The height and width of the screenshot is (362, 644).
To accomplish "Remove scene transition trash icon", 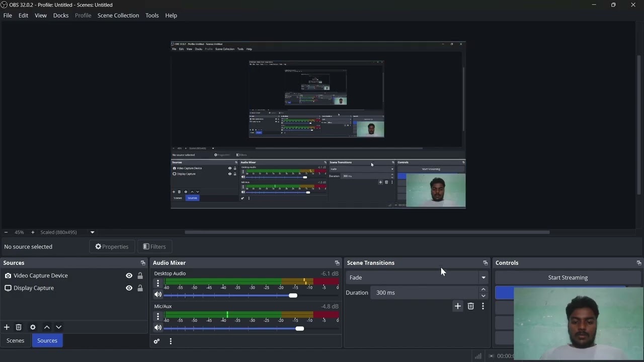I will click(471, 306).
